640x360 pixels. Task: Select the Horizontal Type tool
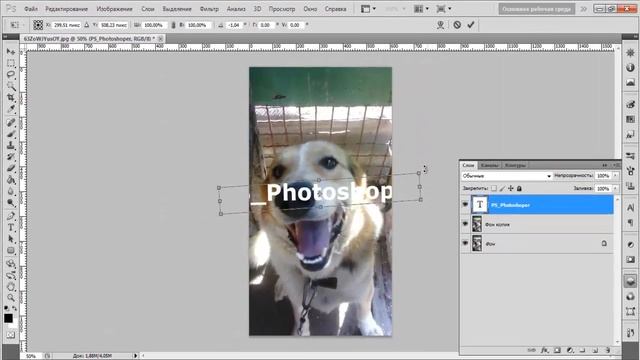click(11, 227)
